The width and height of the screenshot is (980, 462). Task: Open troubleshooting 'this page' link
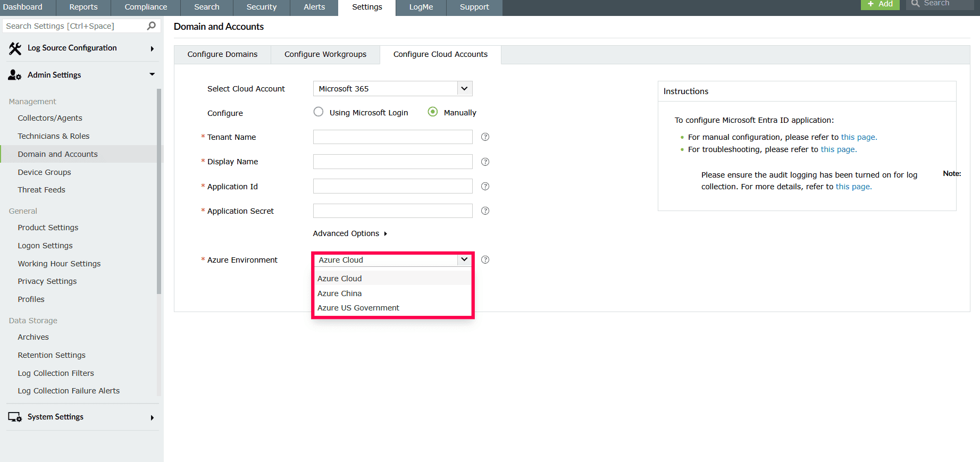click(839, 149)
